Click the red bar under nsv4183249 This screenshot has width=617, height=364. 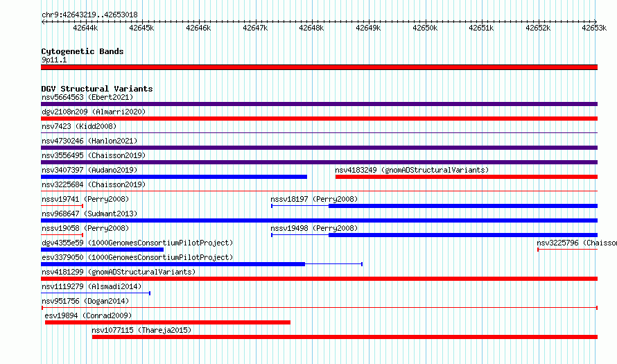467,177
